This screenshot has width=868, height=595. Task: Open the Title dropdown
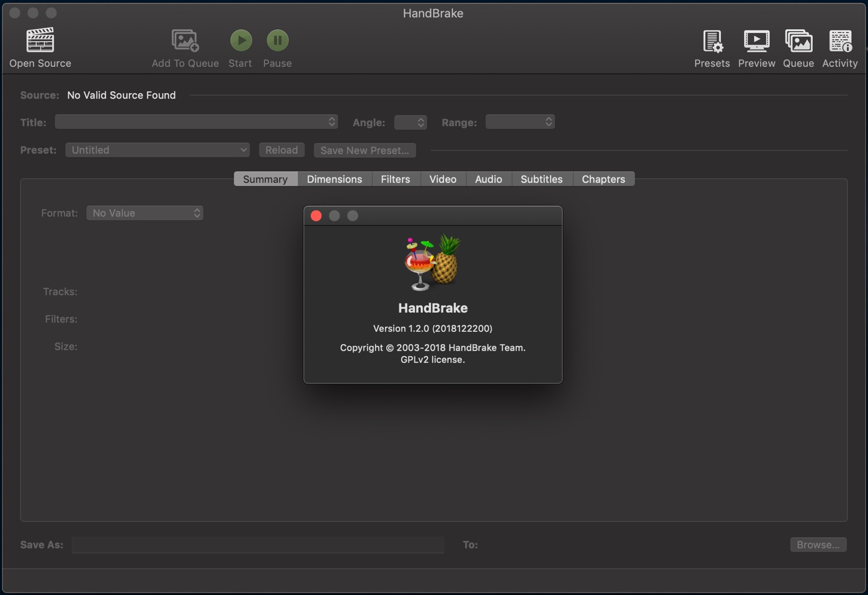click(197, 122)
